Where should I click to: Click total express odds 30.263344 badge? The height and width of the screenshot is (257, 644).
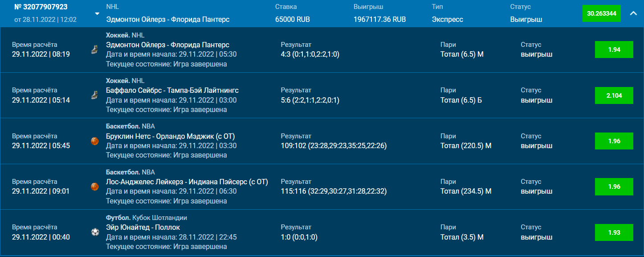coord(602,13)
